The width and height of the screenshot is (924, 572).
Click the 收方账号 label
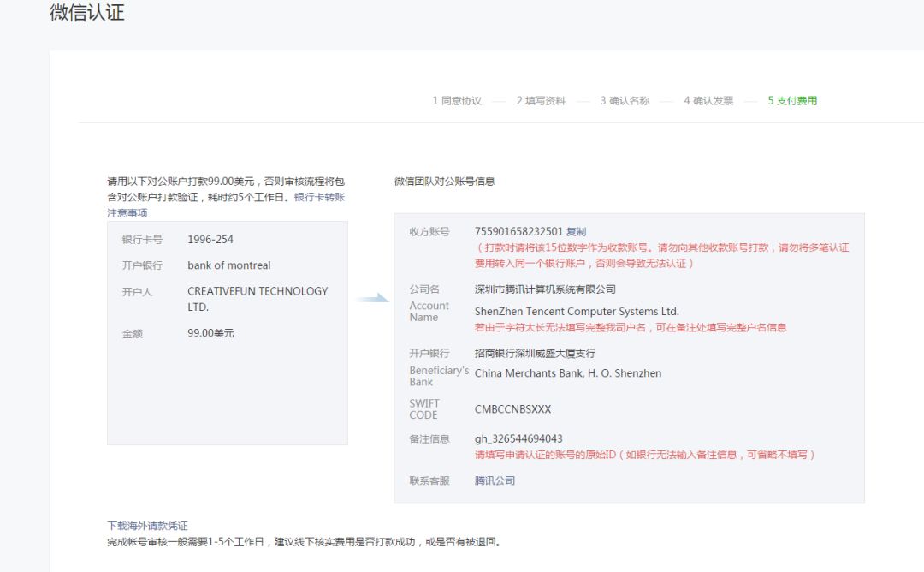click(429, 232)
